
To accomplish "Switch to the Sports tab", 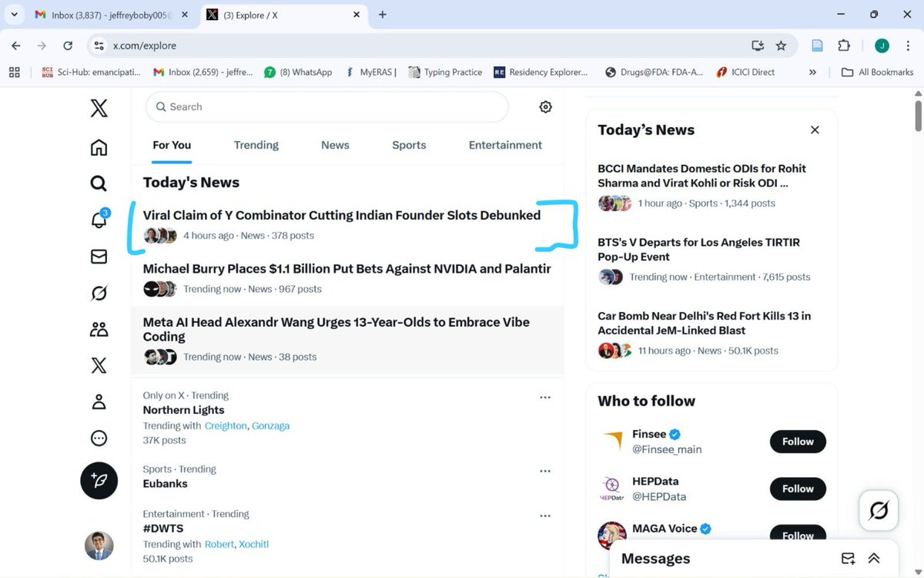I will click(409, 145).
